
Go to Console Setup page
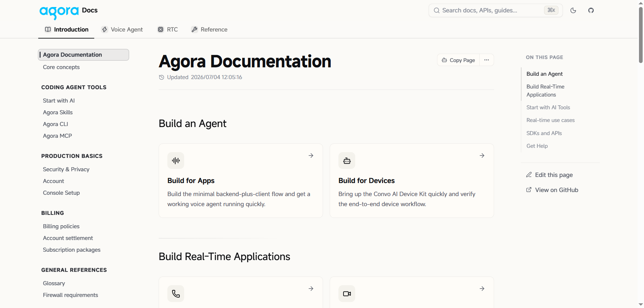61,193
